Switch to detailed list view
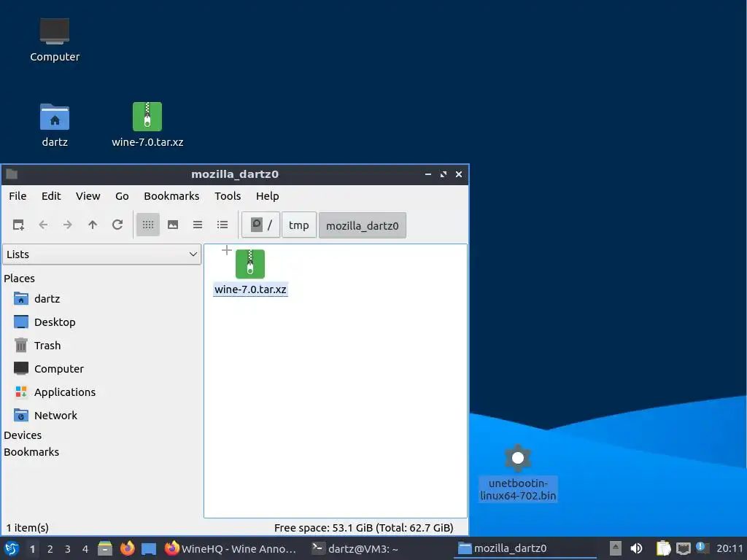The width and height of the screenshot is (747, 560). 222,225
